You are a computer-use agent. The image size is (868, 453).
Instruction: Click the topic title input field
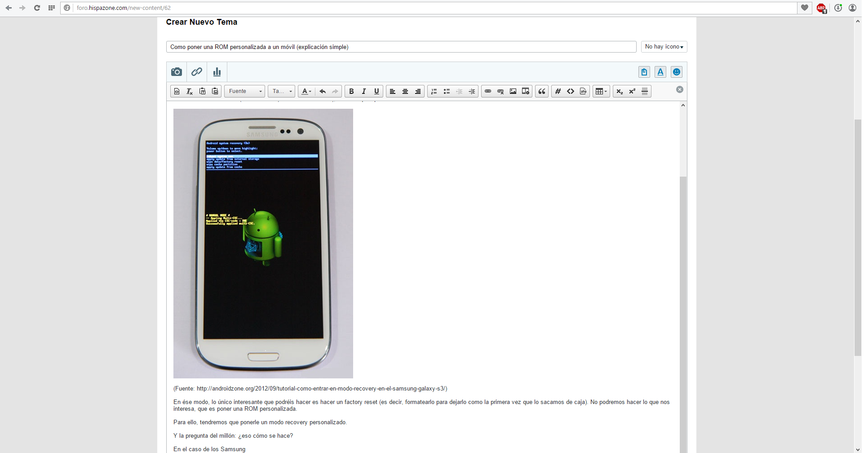click(x=401, y=47)
